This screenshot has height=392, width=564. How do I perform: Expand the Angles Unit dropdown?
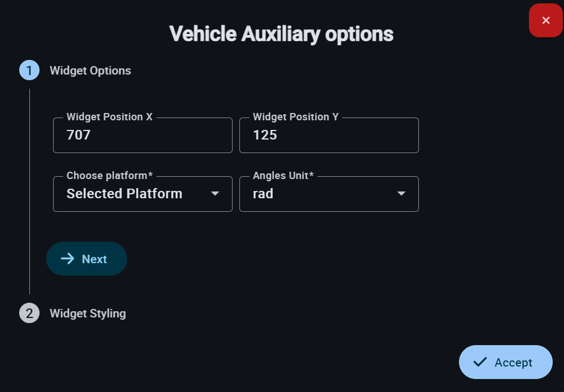329,194
